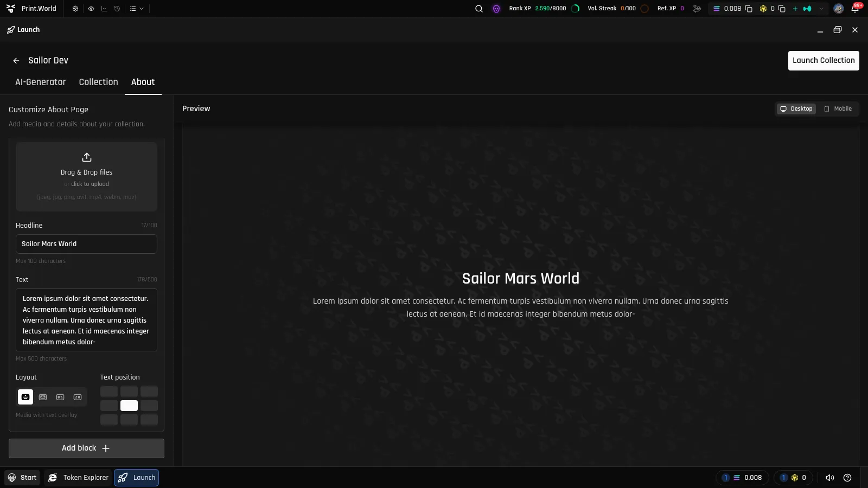This screenshot has height=488, width=868.
Task: Open the Start menu in bottom taskbar
Action: (x=22, y=478)
